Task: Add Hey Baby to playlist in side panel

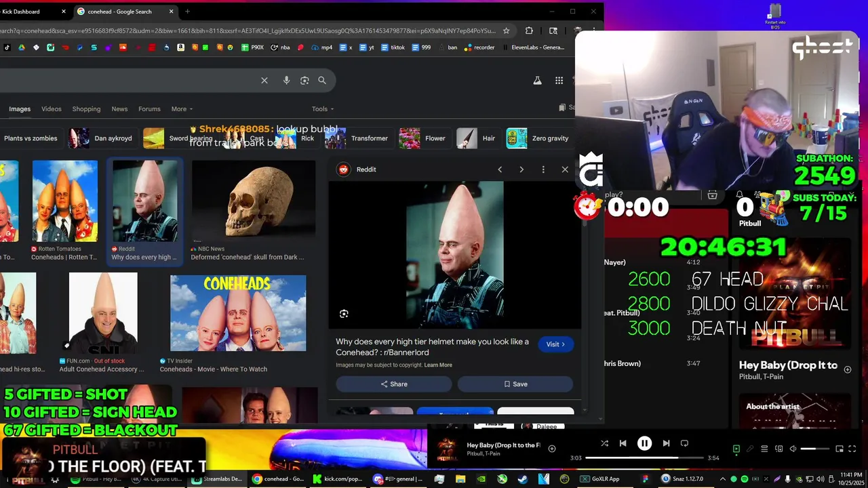Action: click(848, 369)
